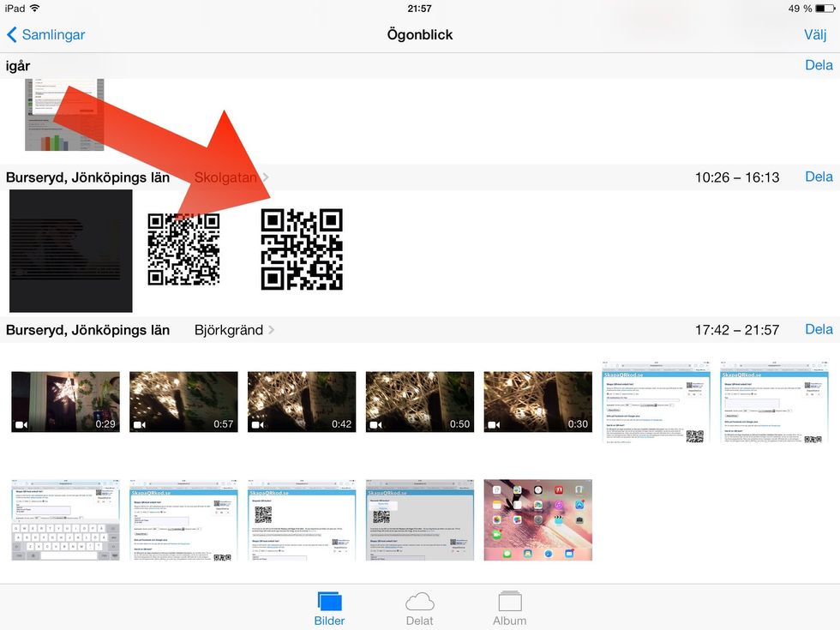Click the Bilder photos icon
This screenshot has width=840, height=630.
(x=329, y=602)
